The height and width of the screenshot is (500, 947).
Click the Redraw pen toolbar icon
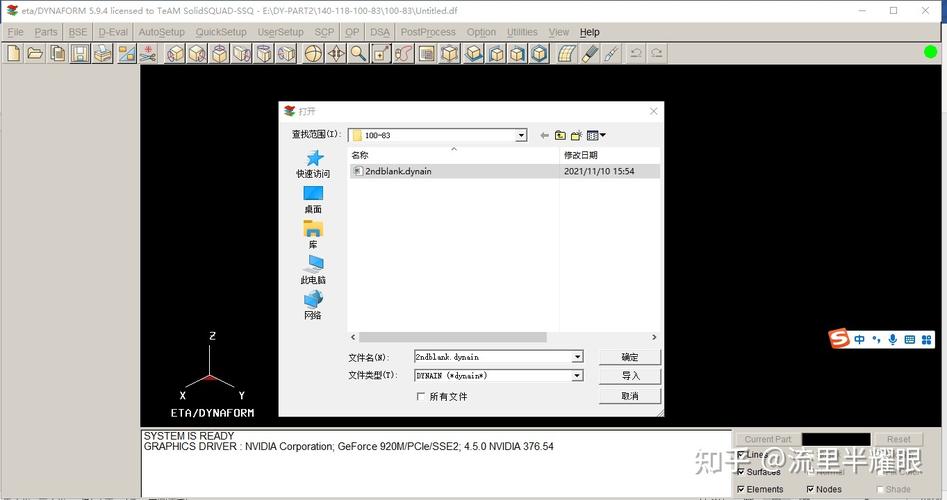[x=612, y=54]
